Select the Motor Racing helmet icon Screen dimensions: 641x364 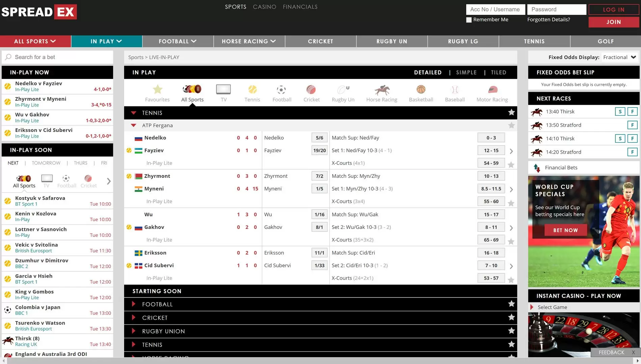pyautogui.click(x=493, y=89)
